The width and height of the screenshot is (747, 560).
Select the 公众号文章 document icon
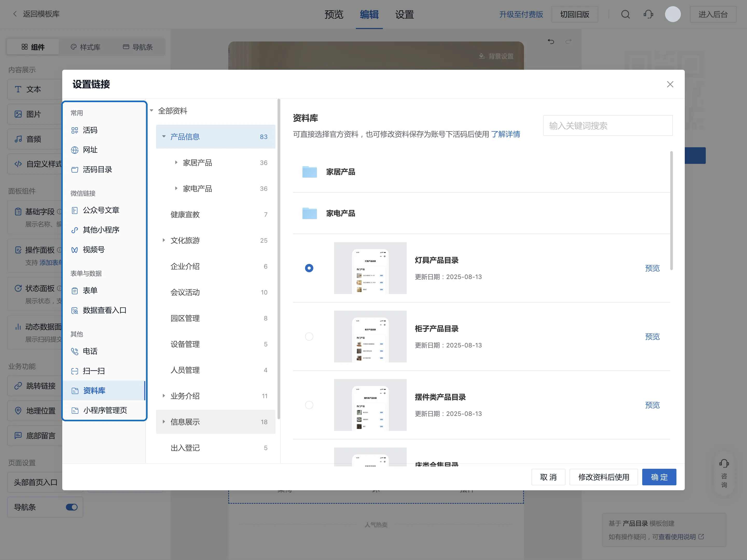(75, 210)
